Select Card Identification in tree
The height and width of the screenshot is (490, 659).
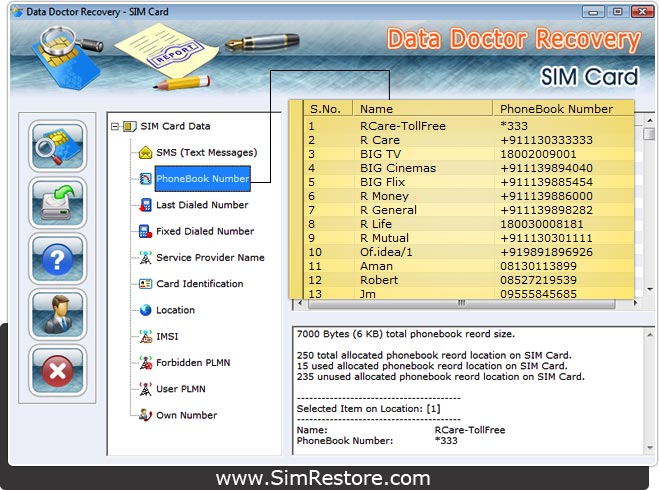click(199, 284)
